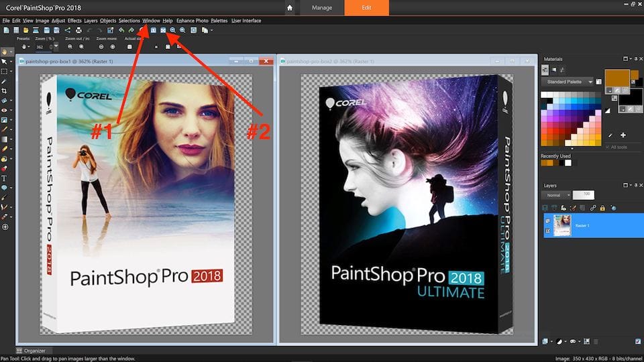
Task: Click the large orange foreground color swatch
Action: 617,79
